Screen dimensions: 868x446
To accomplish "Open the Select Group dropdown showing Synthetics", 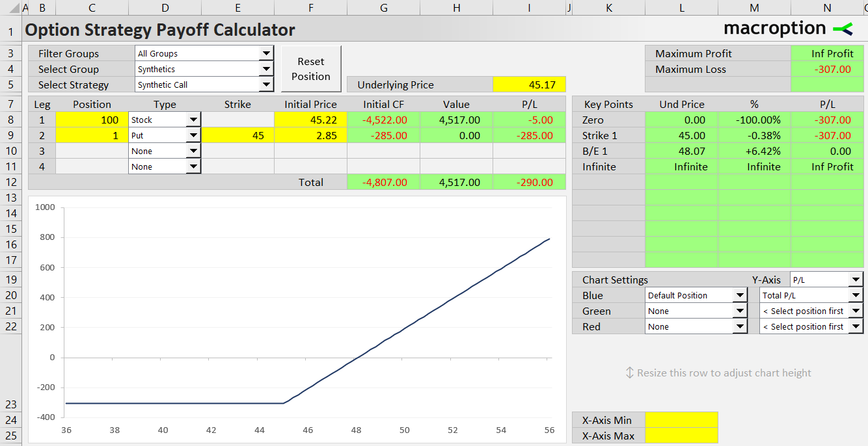I will tap(266, 69).
